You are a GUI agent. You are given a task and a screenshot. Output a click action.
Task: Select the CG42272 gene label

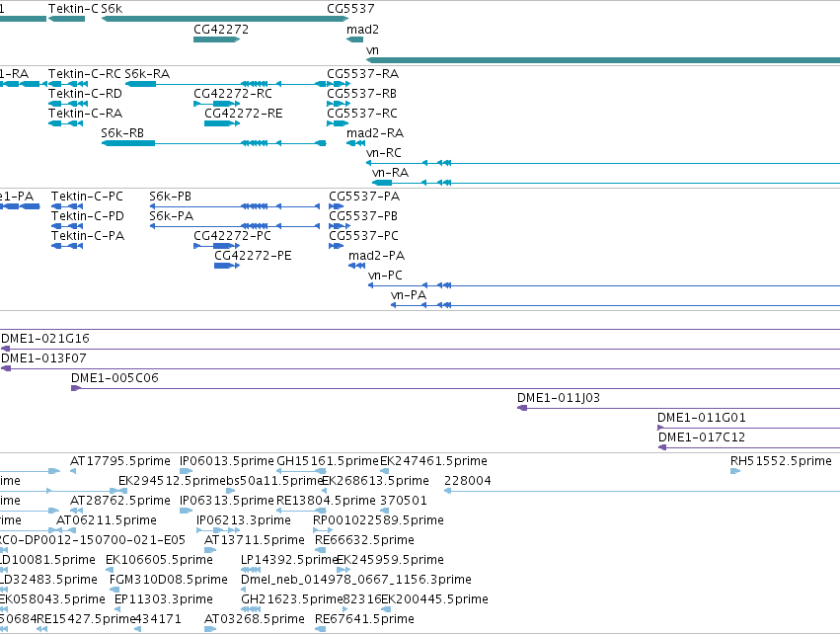pyautogui.click(x=221, y=30)
